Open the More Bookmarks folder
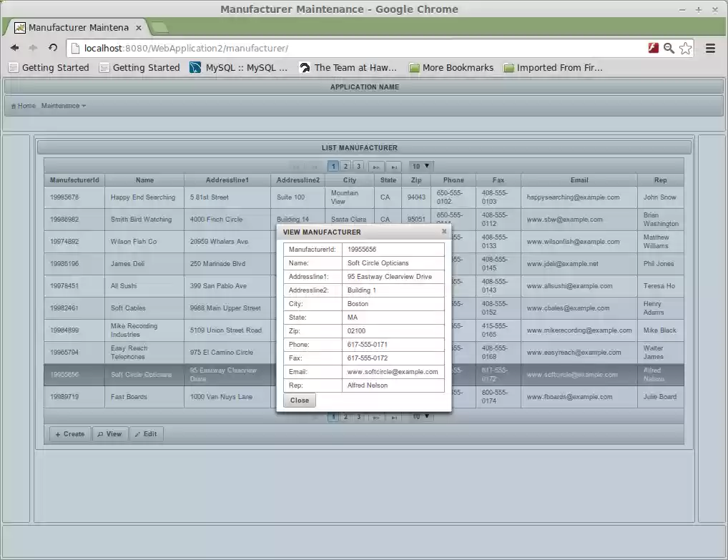The height and width of the screenshot is (560, 728). point(451,68)
